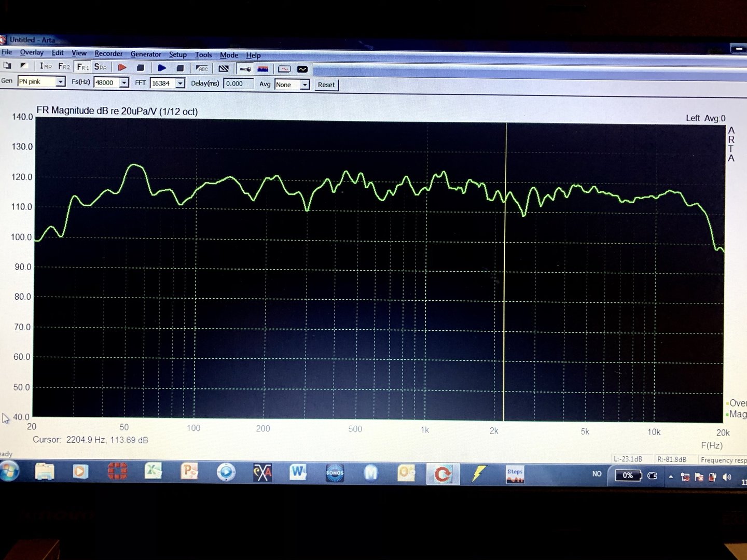Open the Overlay menu
Viewport: 747px width, 560px height.
[32, 52]
